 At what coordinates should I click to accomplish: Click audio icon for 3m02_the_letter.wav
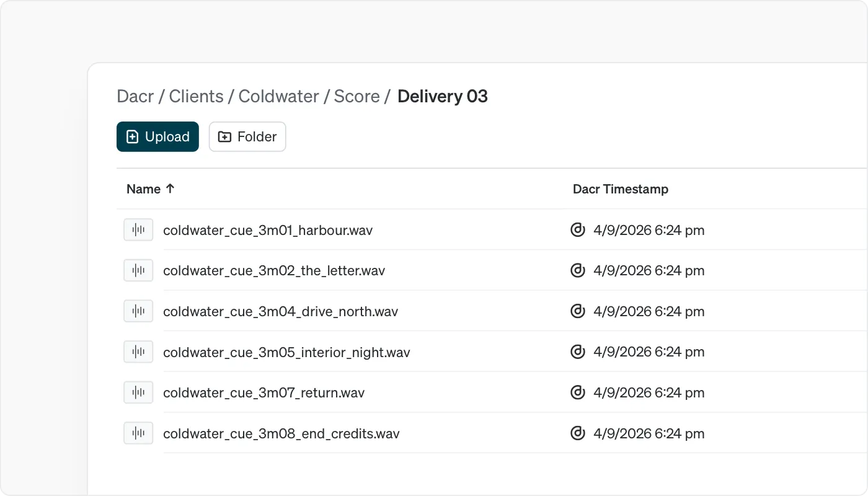pyautogui.click(x=138, y=270)
